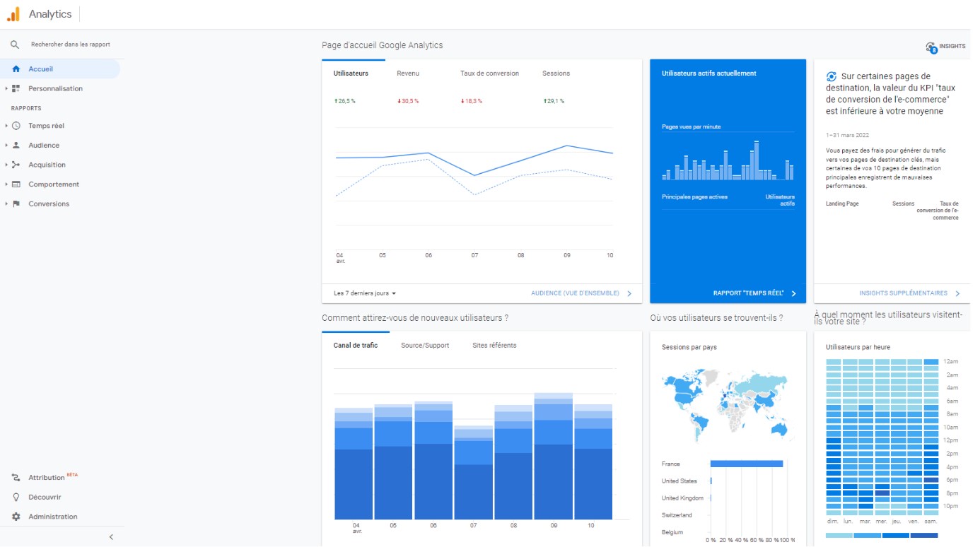Click the Découvrir sidebar label
This screenshot has width=980, height=547.
pyautogui.click(x=45, y=497)
